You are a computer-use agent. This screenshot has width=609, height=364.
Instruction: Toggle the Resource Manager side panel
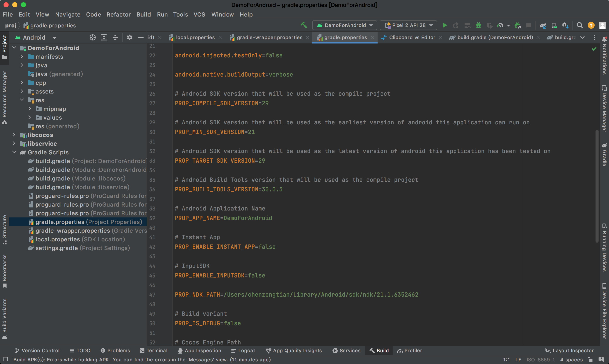(x=4, y=97)
